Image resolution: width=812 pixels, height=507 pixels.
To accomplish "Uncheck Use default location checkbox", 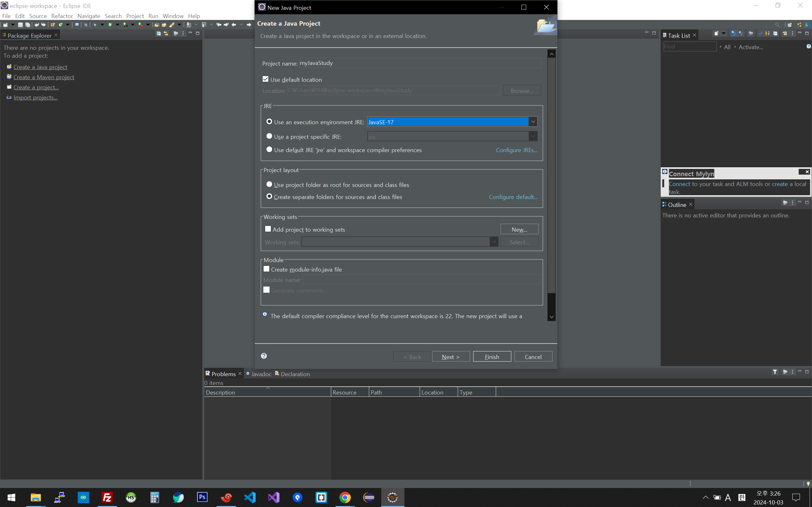I will 265,79.
